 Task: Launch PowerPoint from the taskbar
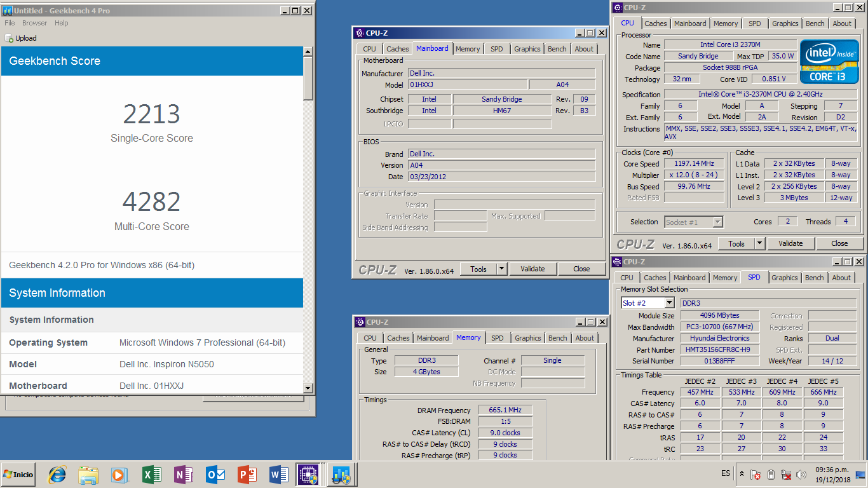[247, 475]
